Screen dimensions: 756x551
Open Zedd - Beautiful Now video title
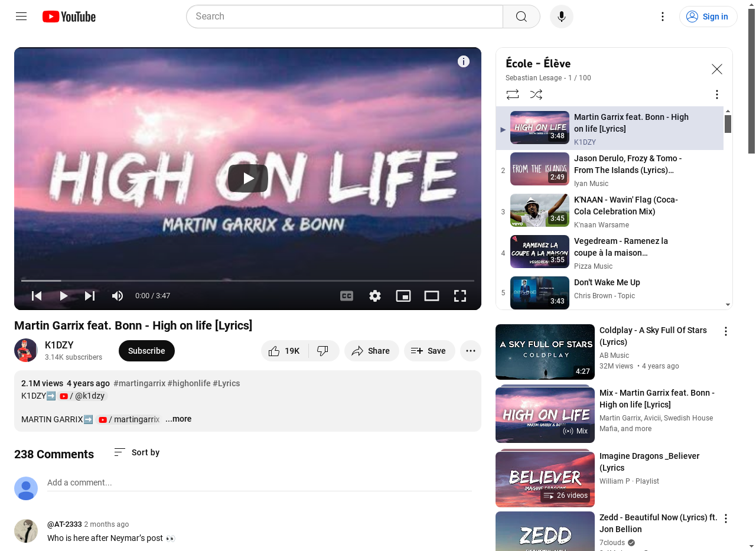coord(659,523)
